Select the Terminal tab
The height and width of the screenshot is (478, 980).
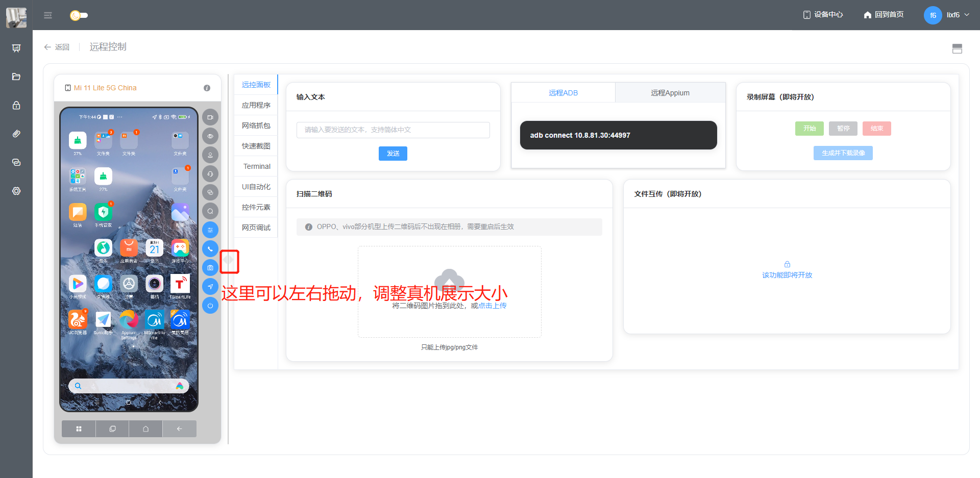click(x=256, y=166)
